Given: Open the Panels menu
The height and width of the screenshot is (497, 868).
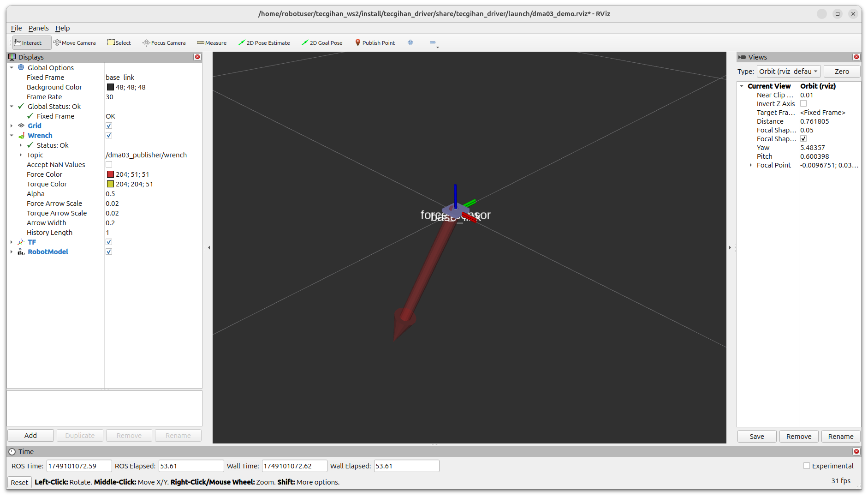Looking at the screenshot, I should click(x=38, y=28).
